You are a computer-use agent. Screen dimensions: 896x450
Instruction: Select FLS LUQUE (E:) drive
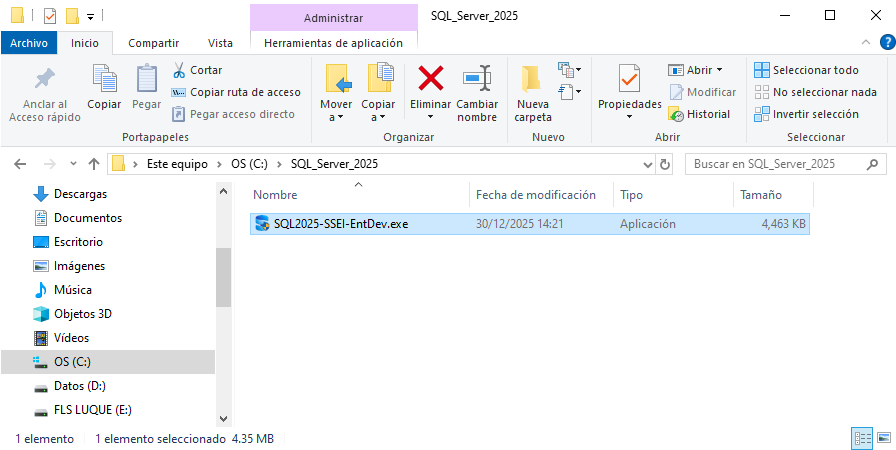pos(83,410)
